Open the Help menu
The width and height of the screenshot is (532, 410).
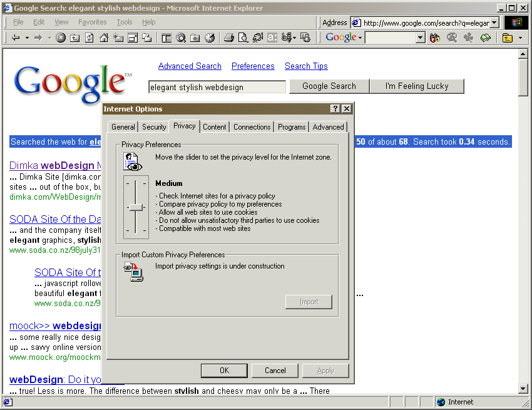point(148,22)
